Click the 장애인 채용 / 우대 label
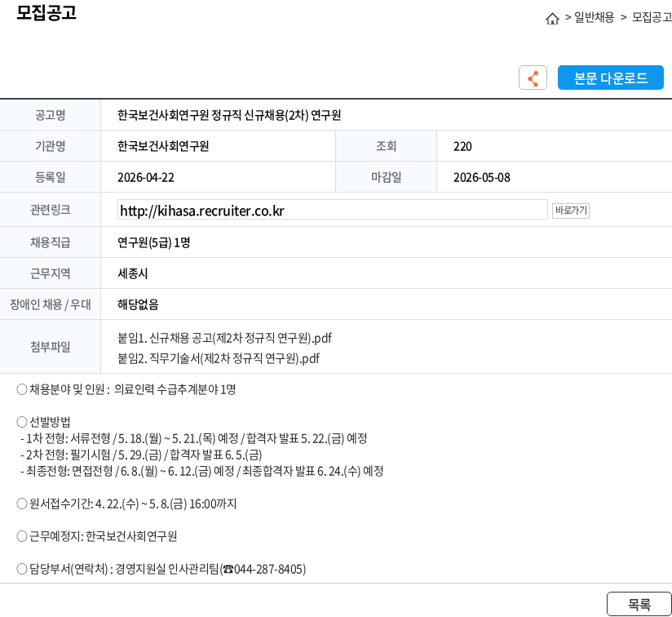This screenshot has width=672, height=617. coord(50,304)
